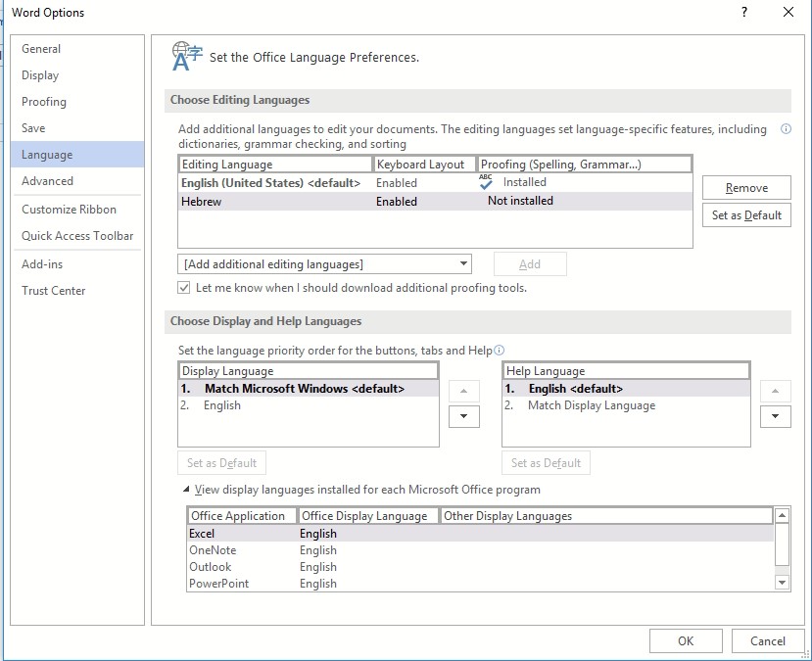Select 'English <default>' in Help Language list

[x=626, y=388]
